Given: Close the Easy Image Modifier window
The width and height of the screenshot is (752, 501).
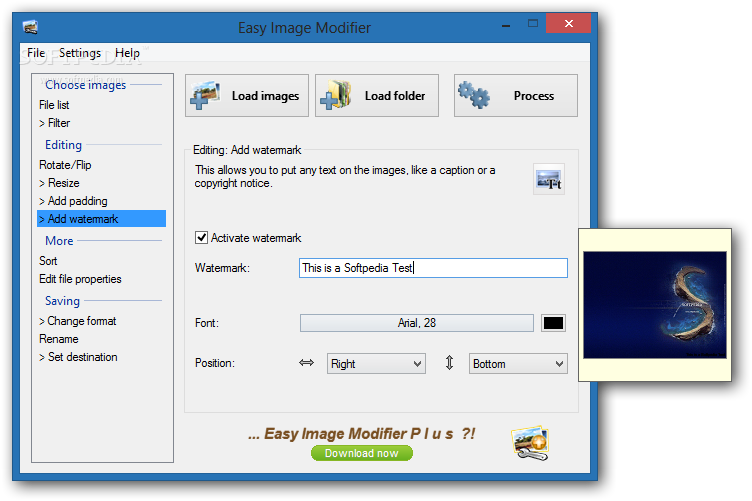Looking at the screenshot, I should (x=568, y=23).
